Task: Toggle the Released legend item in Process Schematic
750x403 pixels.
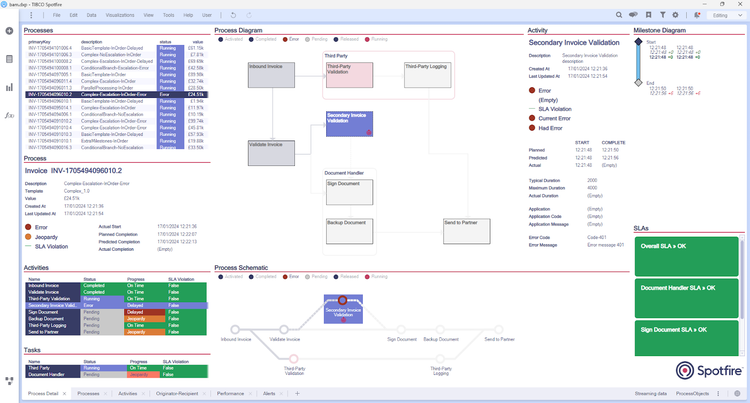Action: click(x=346, y=277)
